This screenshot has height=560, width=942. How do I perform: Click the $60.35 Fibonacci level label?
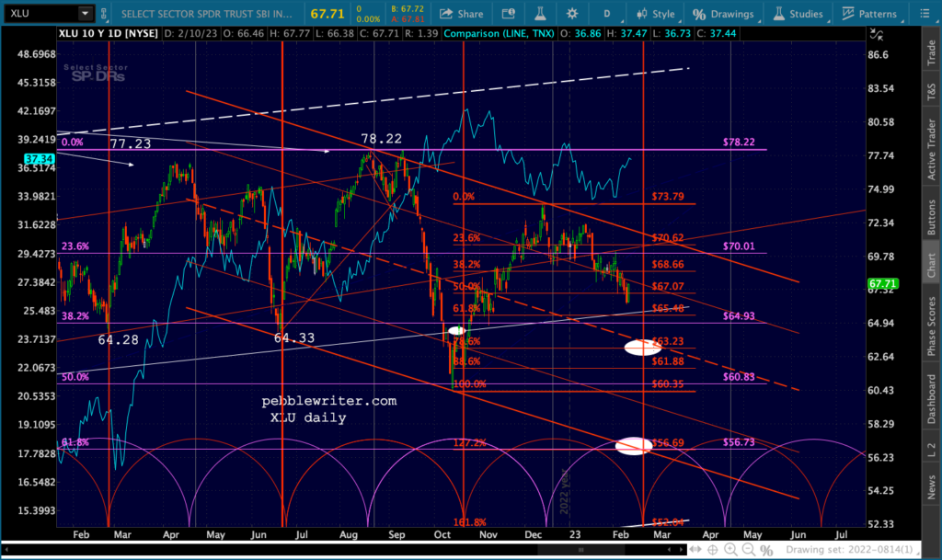(668, 383)
